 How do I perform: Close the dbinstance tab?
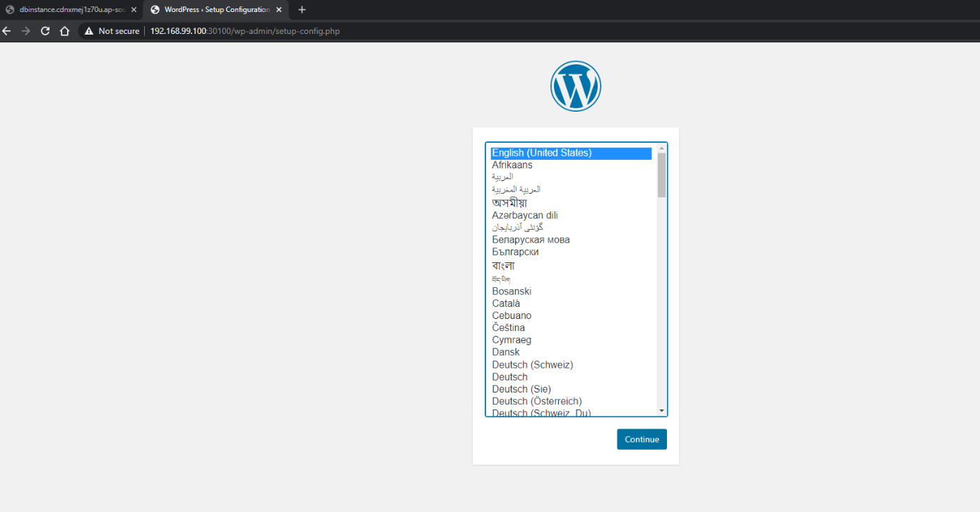click(x=134, y=10)
